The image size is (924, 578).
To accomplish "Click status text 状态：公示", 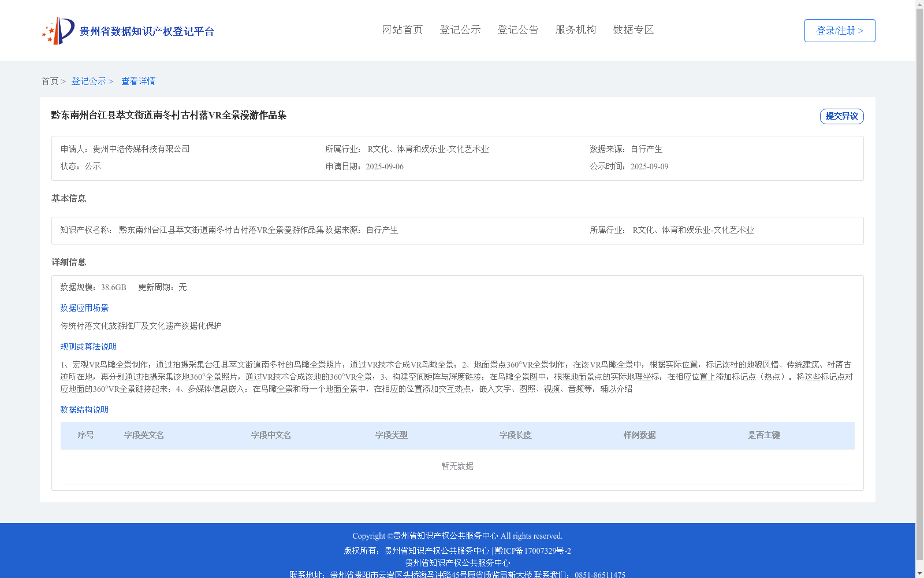I will point(81,166).
